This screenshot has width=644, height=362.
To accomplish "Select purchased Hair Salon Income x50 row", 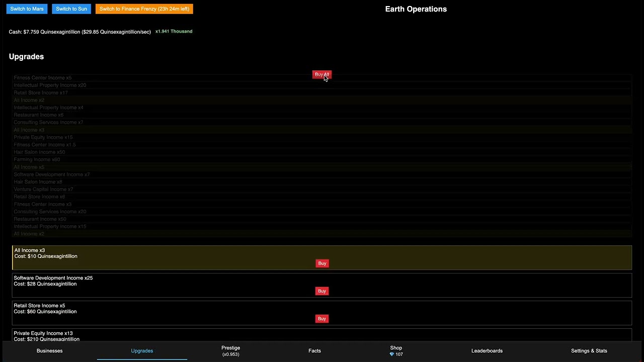I will [x=322, y=152].
